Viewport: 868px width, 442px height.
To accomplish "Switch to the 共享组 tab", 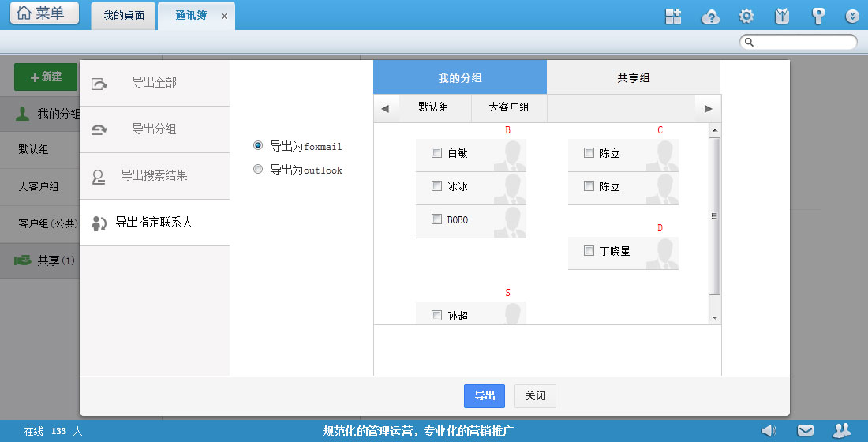I will tap(633, 78).
